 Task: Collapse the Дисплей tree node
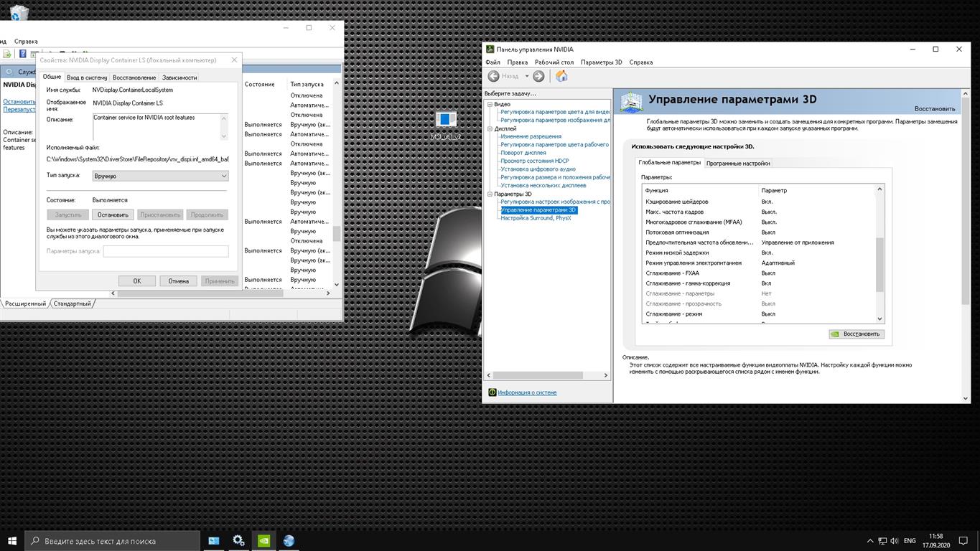pos(490,129)
